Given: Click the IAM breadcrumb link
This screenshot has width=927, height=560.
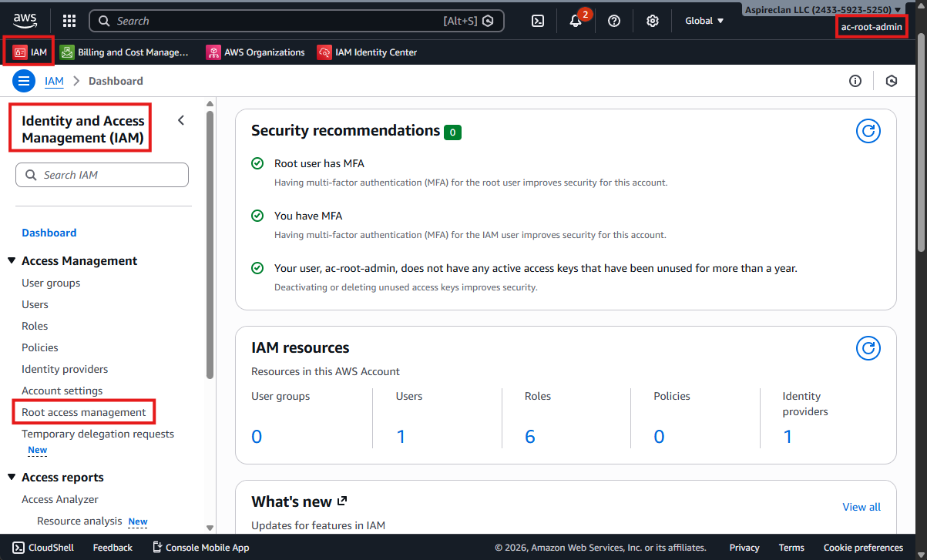Looking at the screenshot, I should pyautogui.click(x=54, y=81).
